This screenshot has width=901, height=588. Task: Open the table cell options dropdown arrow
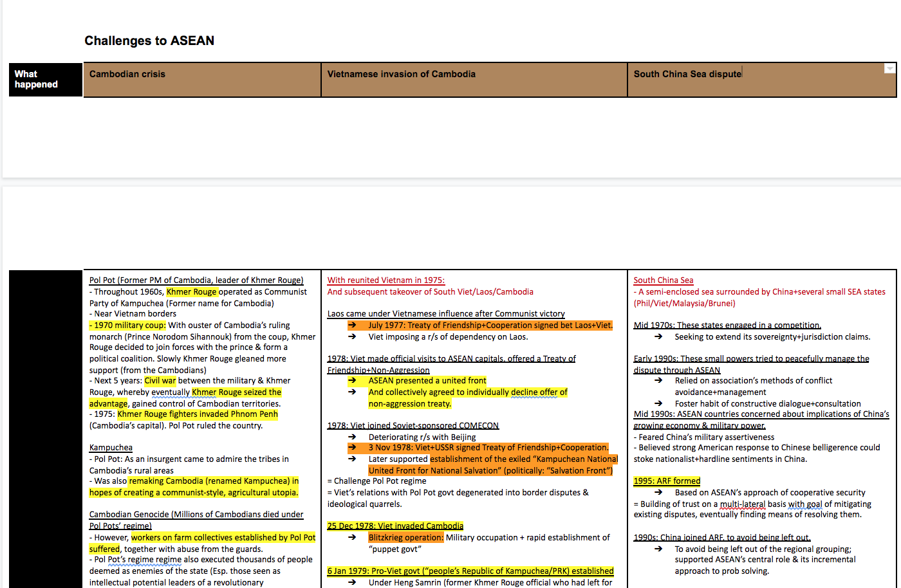click(x=889, y=68)
